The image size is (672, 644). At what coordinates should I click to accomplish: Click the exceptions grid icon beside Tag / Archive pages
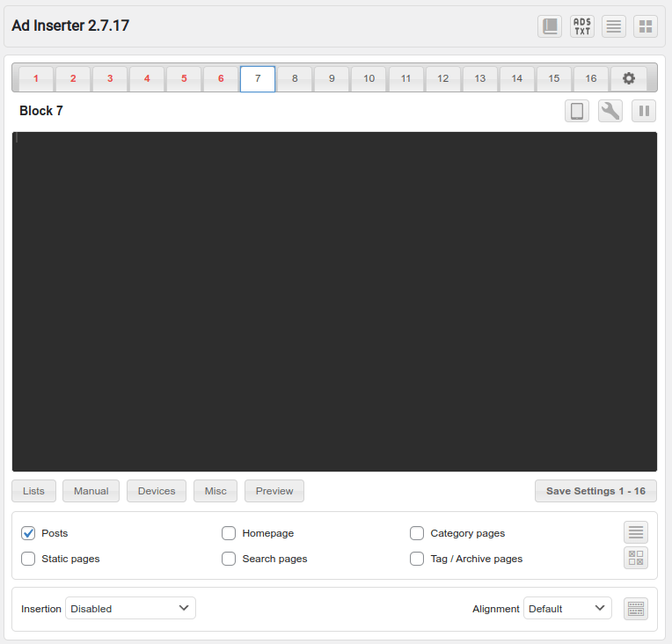636,558
